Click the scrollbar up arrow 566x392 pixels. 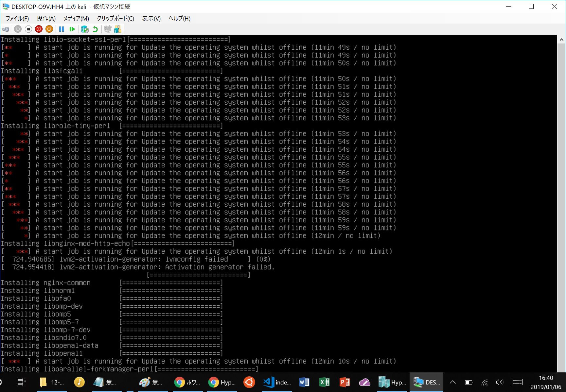coord(561,40)
